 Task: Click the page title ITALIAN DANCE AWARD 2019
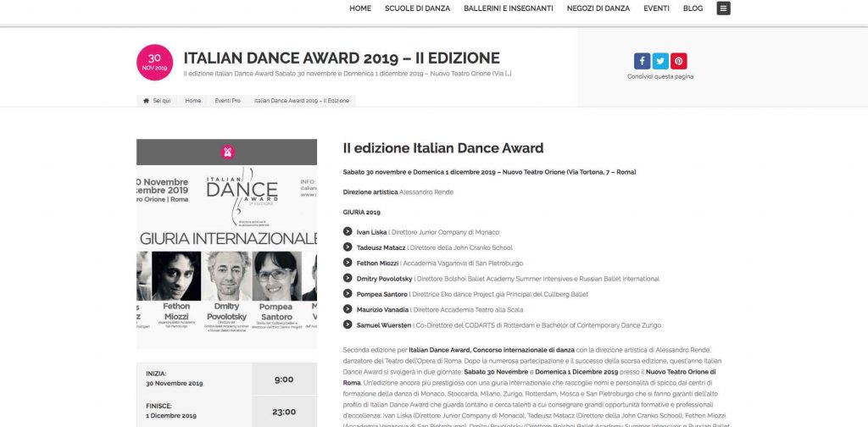(342, 58)
